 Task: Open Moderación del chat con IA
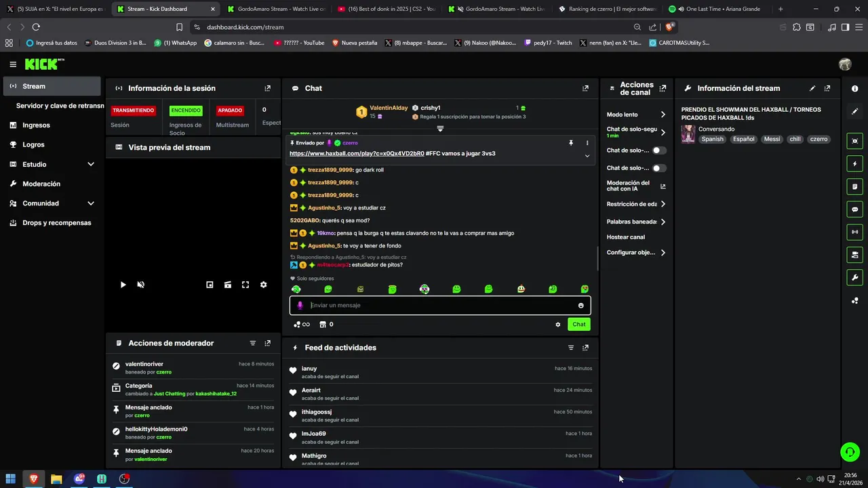click(636, 186)
